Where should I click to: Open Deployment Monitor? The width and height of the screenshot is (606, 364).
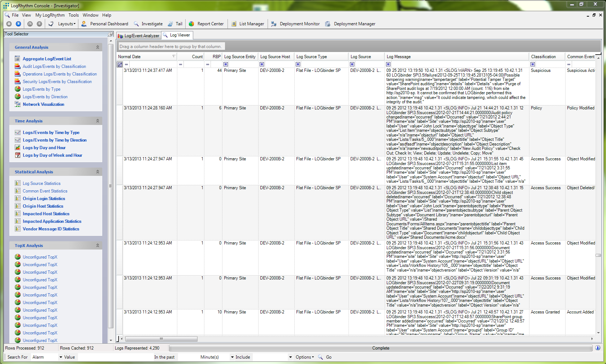[x=295, y=24]
